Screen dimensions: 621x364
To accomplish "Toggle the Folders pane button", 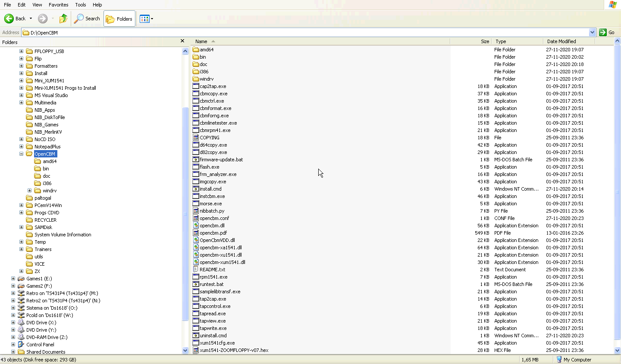I will pos(119,19).
